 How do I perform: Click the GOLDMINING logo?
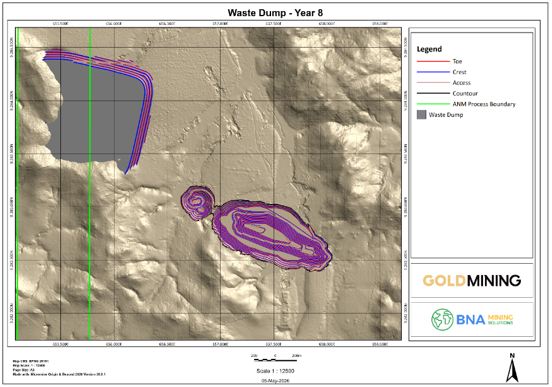pyautogui.click(x=471, y=281)
